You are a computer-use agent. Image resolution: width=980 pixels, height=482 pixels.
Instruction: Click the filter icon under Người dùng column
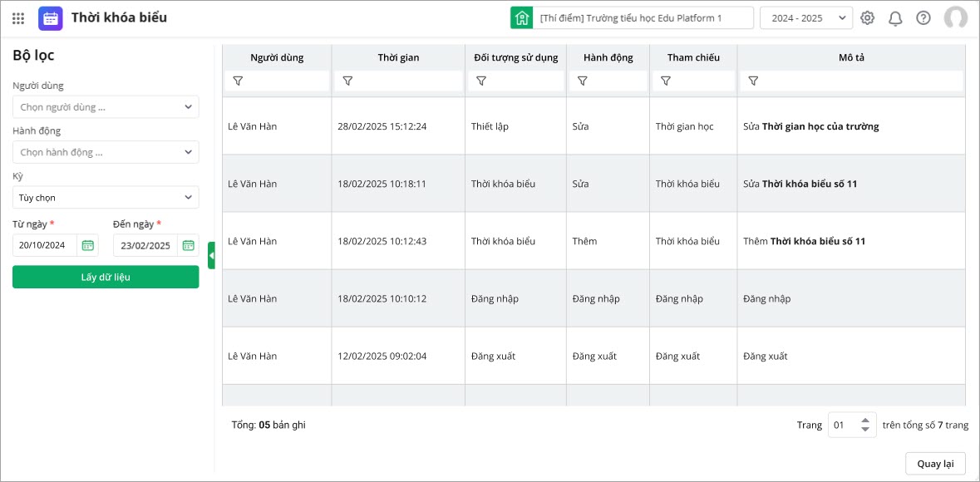(x=238, y=81)
